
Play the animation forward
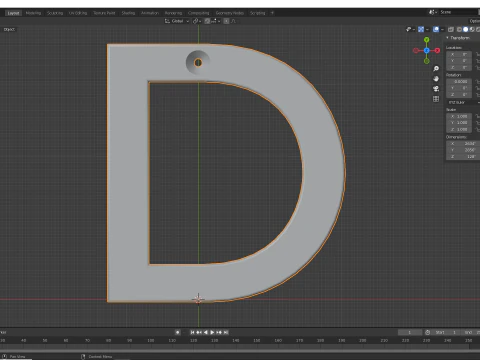coord(212,332)
